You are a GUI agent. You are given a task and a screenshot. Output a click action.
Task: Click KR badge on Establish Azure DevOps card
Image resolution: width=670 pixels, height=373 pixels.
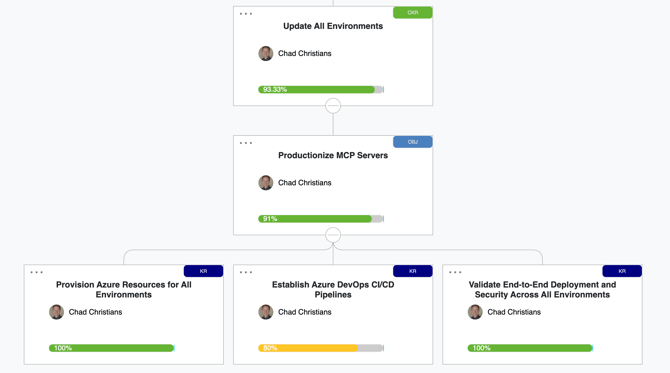pyautogui.click(x=412, y=271)
